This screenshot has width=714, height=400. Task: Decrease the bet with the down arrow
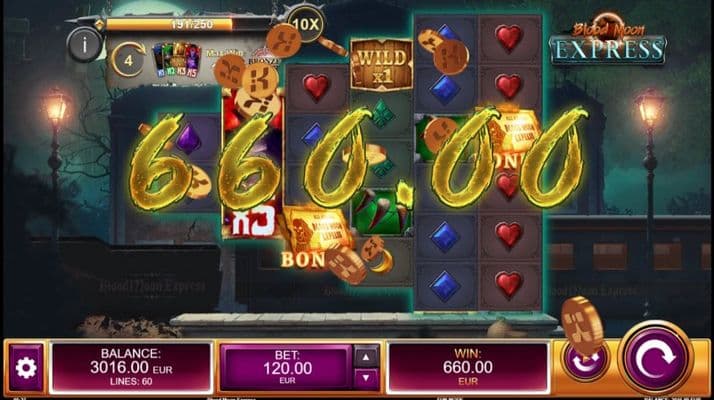tap(366, 378)
